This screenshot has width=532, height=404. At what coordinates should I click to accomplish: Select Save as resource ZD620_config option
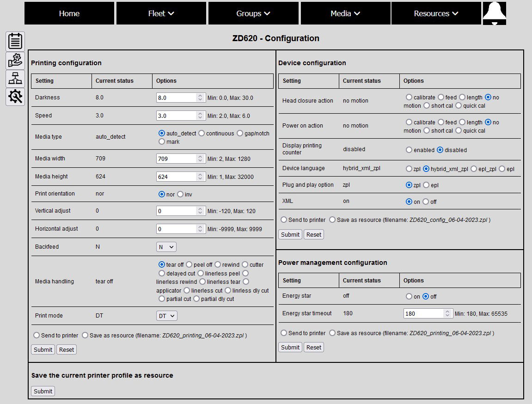click(332, 220)
